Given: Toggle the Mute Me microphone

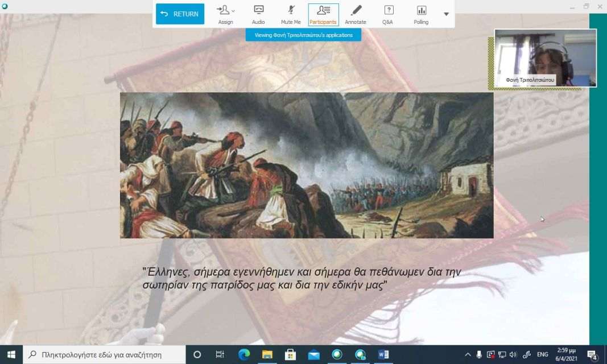Looking at the screenshot, I should pyautogui.click(x=291, y=14).
